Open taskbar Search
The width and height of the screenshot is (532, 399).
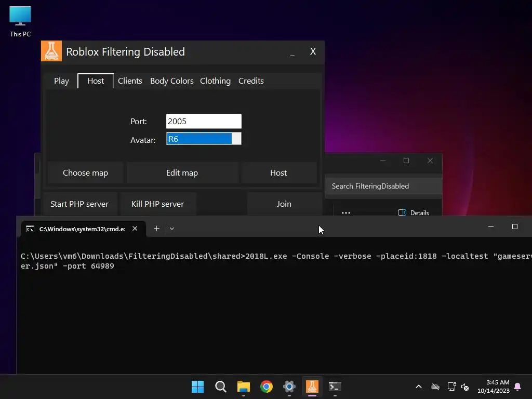tap(220, 387)
